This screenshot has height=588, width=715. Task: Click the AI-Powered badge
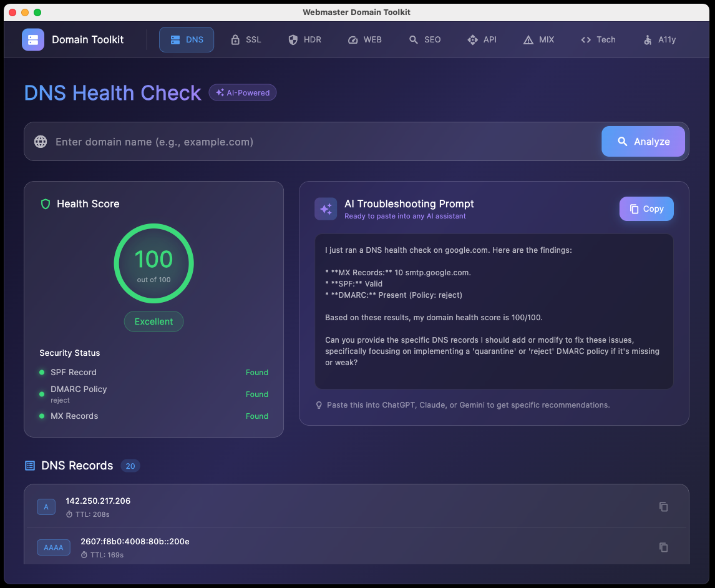[242, 92]
